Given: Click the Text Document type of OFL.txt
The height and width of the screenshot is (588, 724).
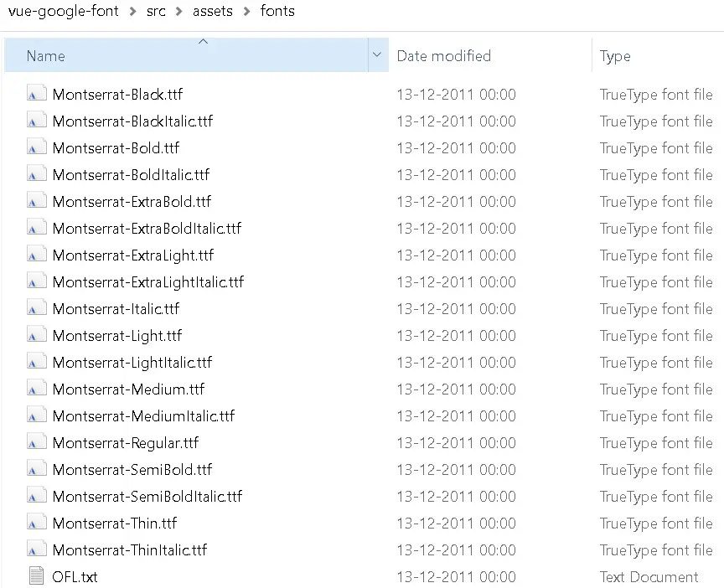Looking at the screenshot, I should (649, 576).
